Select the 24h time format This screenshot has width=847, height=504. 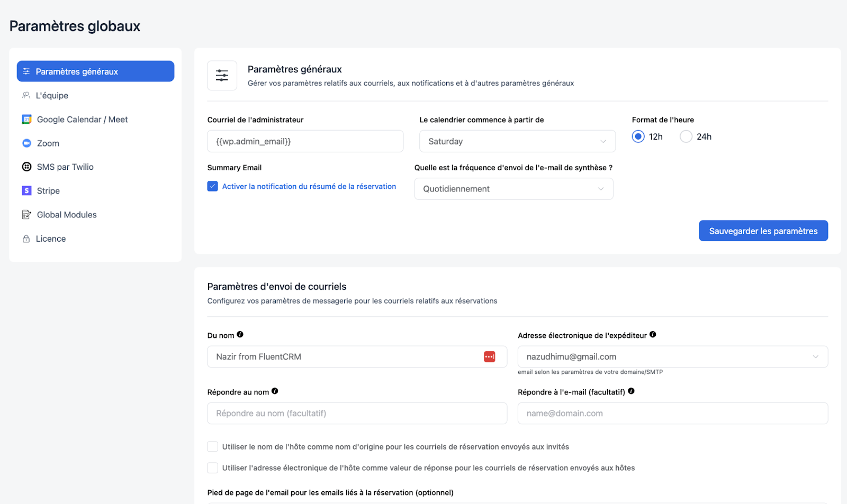pos(686,136)
